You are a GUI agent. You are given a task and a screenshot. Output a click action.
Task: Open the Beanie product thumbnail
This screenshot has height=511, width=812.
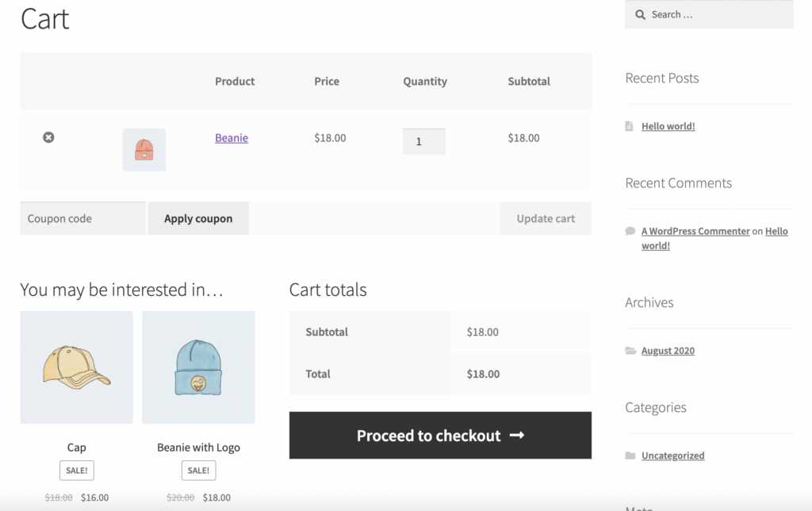pyautogui.click(x=144, y=149)
